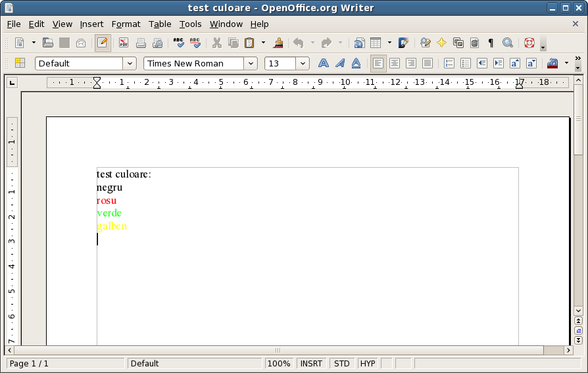Image resolution: width=588 pixels, height=373 pixels.
Task: Click the Format Paintbrush icon
Action: (x=279, y=43)
